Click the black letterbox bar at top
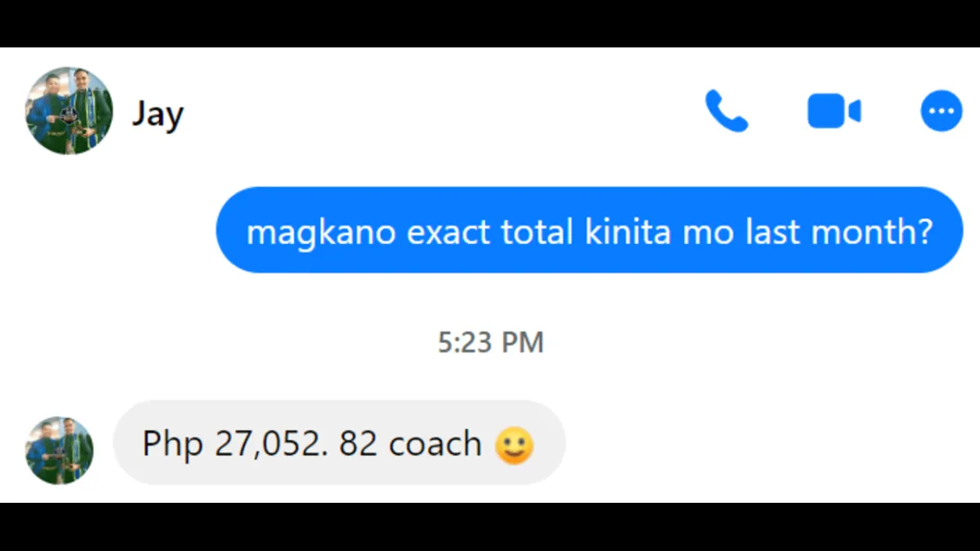The image size is (980, 551). pos(490,23)
